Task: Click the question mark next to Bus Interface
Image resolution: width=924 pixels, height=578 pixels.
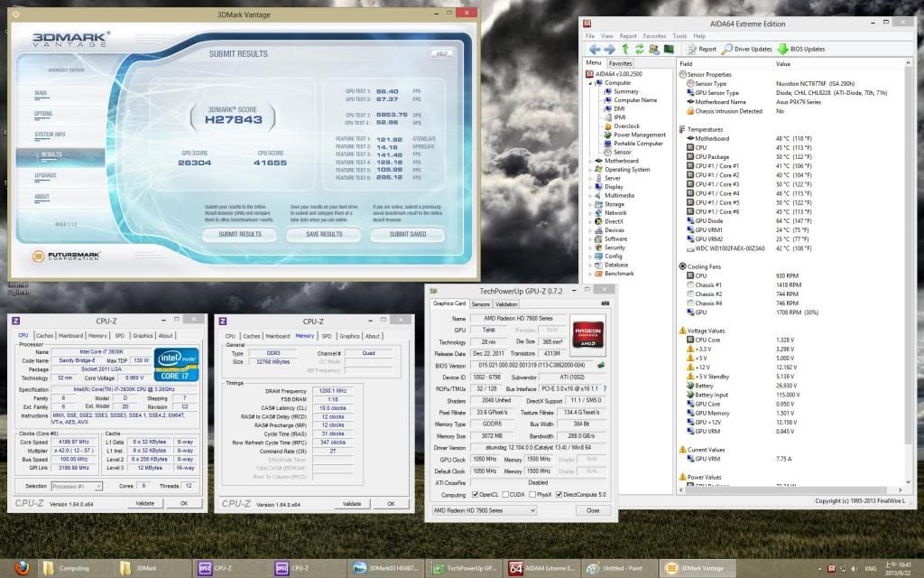Action: point(605,388)
